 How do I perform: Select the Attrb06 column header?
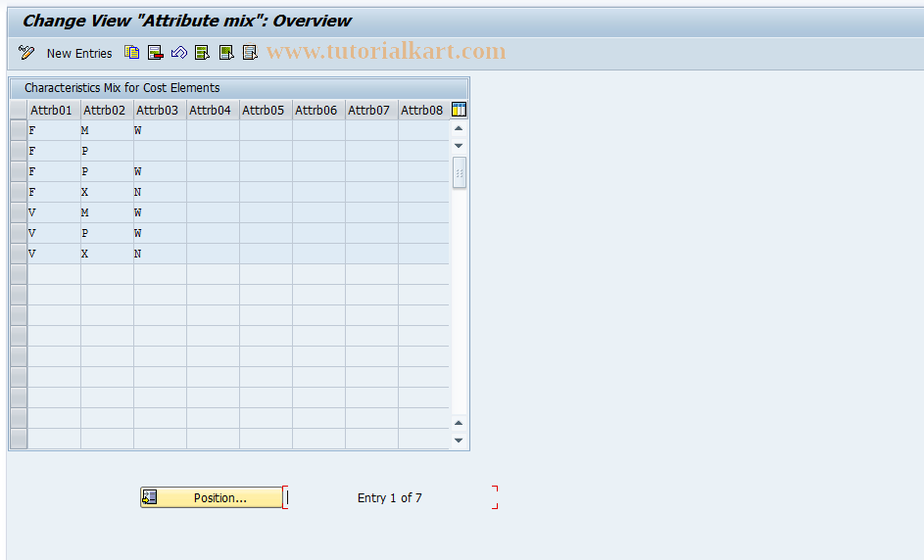pyautogui.click(x=318, y=110)
